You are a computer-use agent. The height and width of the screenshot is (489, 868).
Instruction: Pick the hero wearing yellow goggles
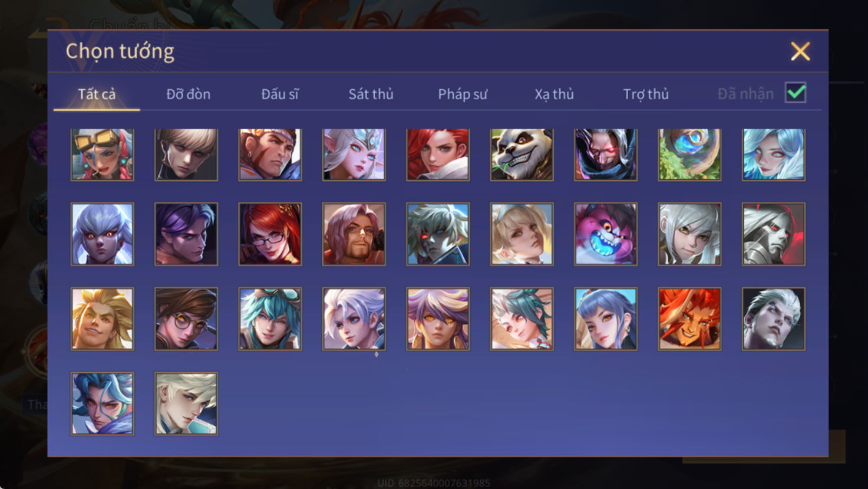click(102, 155)
